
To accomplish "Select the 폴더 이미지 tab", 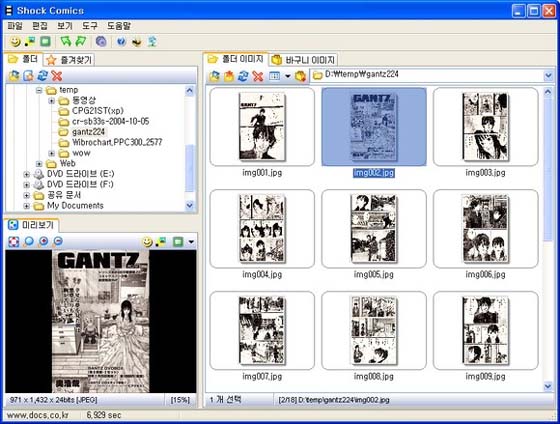I will pyautogui.click(x=236, y=59).
